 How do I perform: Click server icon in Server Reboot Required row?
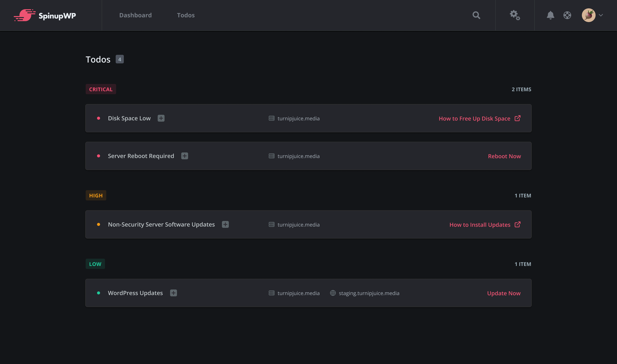271,156
